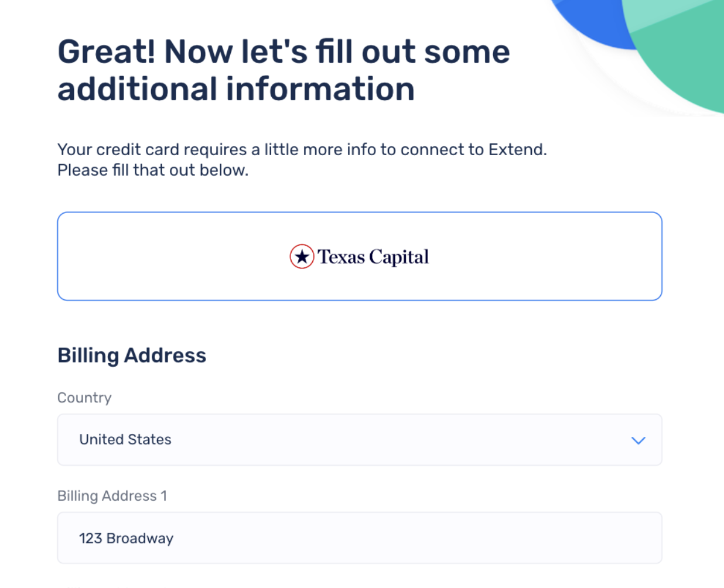Click the Country field label
Screen dimensions: 724x588
[84, 398]
